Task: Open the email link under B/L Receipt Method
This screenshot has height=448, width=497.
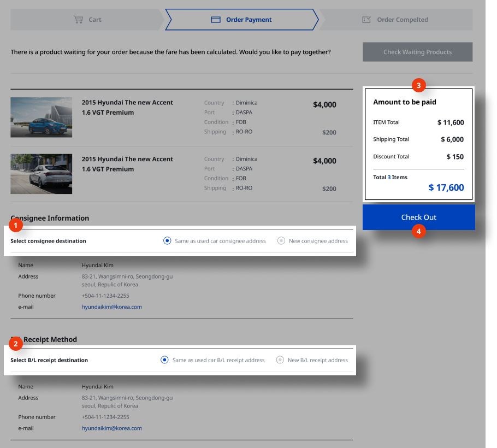Action: (x=112, y=428)
